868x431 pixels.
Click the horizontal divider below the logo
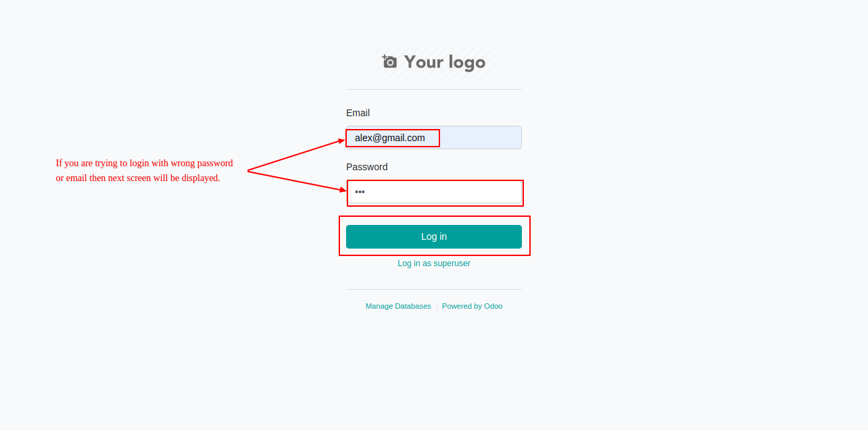point(434,89)
